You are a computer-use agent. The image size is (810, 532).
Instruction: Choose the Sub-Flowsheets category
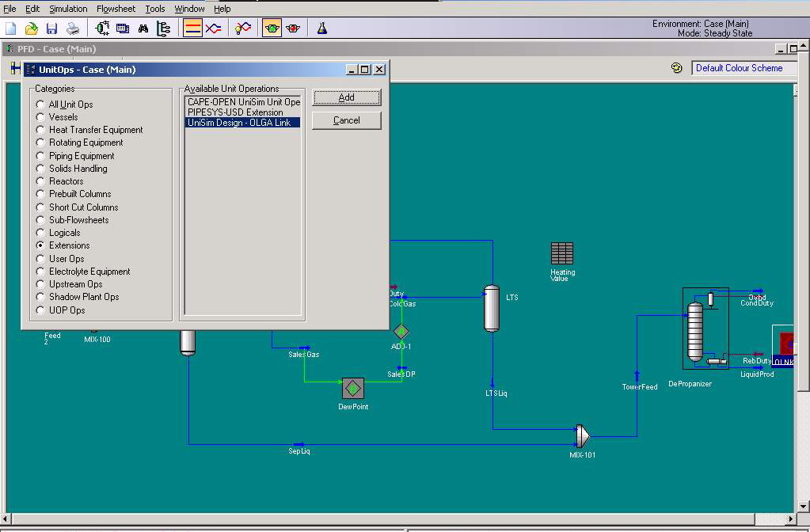click(x=40, y=220)
